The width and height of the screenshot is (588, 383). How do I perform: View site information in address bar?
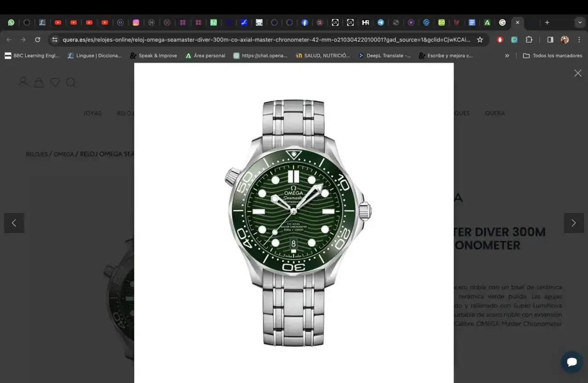click(55, 40)
